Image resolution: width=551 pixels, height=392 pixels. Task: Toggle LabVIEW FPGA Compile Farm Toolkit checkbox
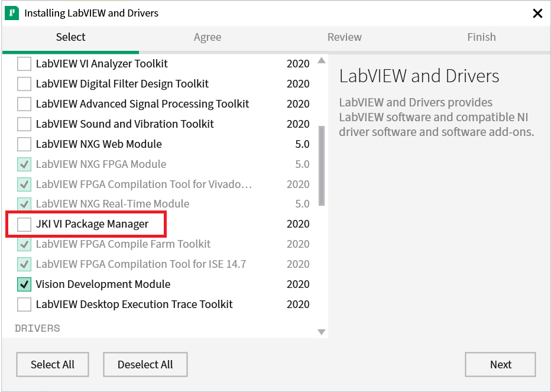click(24, 244)
